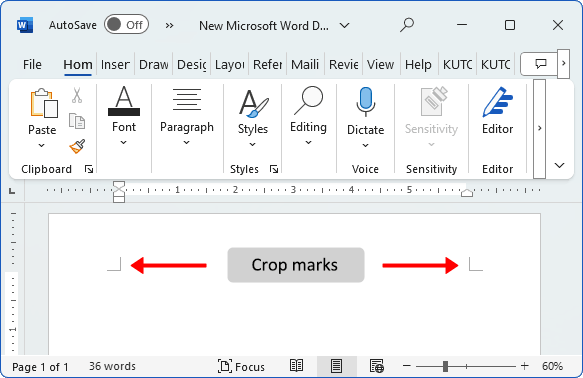The height and width of the screenshot is (378, 583).
Task: Click the Cut scissors icon
Action: tap(77, 96)
